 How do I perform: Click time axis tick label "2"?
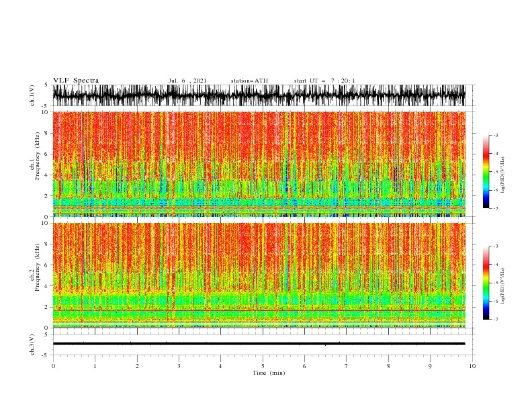coord(137,366)
